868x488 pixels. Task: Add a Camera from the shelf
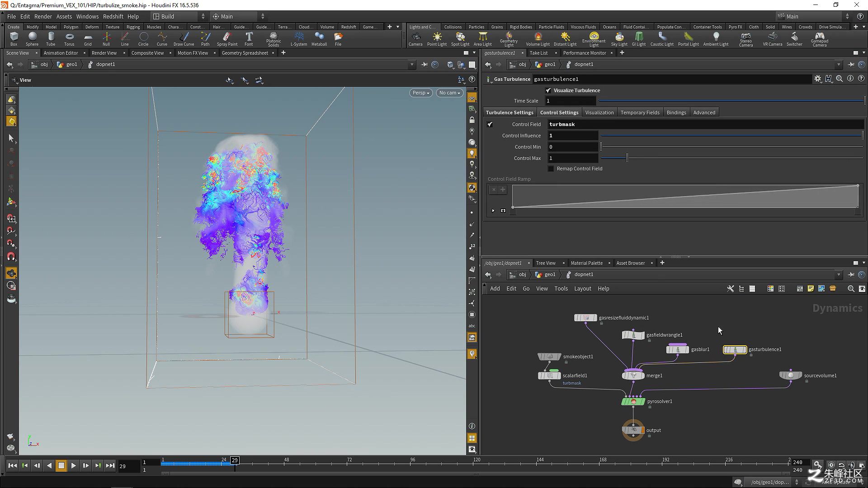tap(415, 39)
